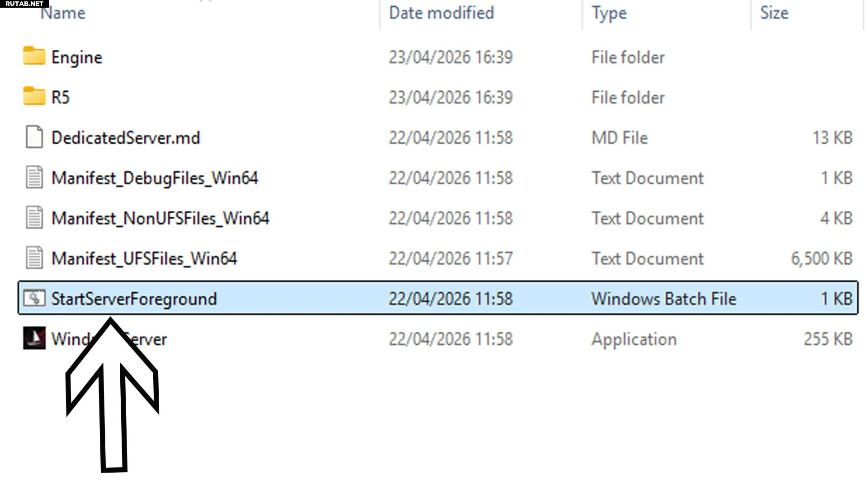The height and width of the screenshot is (488, 868).
Task: Select the StartServerForeground filename text
Action: pyautogui.click(x=134, y=299)
